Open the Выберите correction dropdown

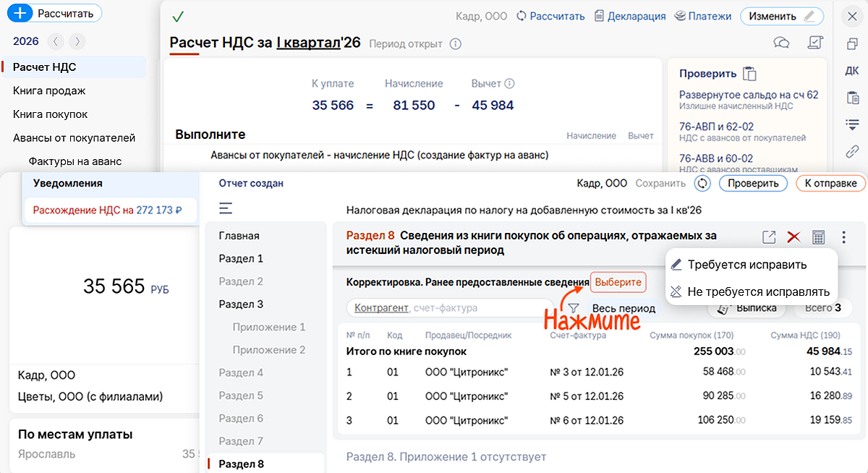coord(618,282)
